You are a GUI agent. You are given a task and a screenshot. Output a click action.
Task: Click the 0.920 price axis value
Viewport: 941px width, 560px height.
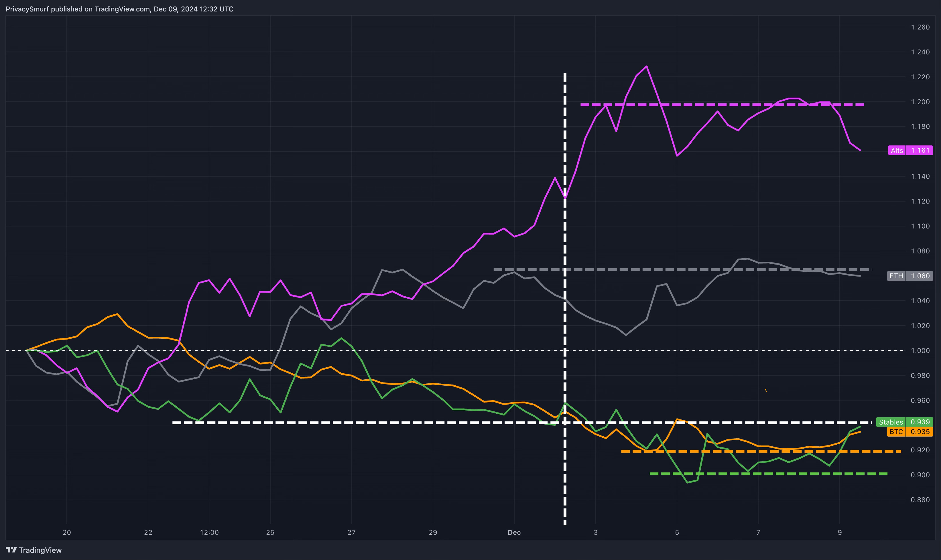(920, 450)
